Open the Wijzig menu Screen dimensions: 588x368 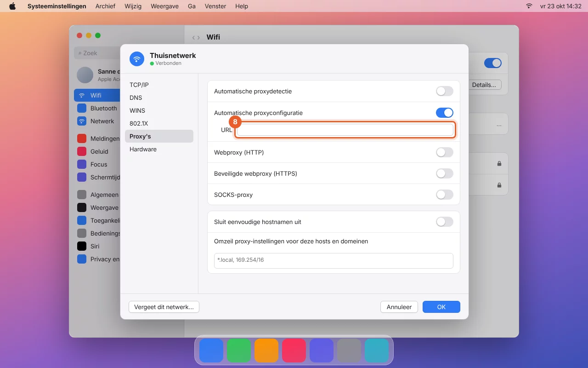[133, 6]
